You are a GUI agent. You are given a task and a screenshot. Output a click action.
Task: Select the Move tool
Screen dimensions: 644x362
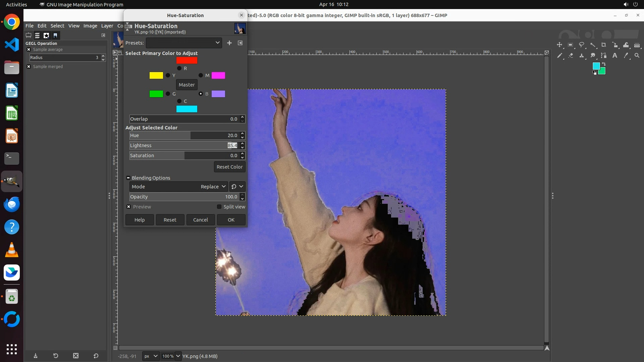click(559, 45)
